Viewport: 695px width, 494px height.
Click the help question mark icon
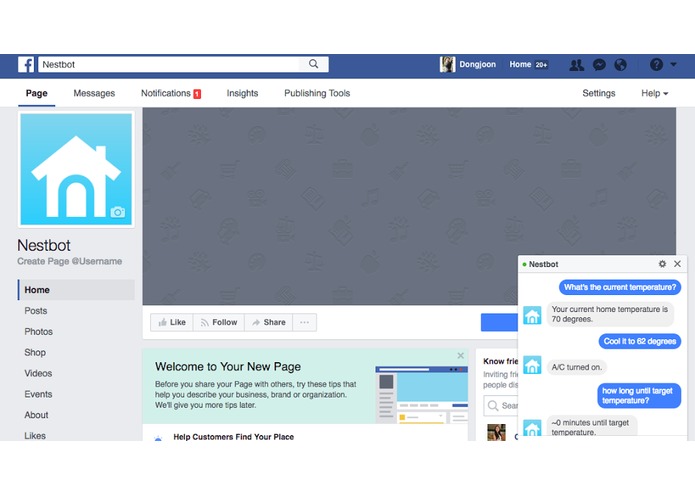click(656, 65)
